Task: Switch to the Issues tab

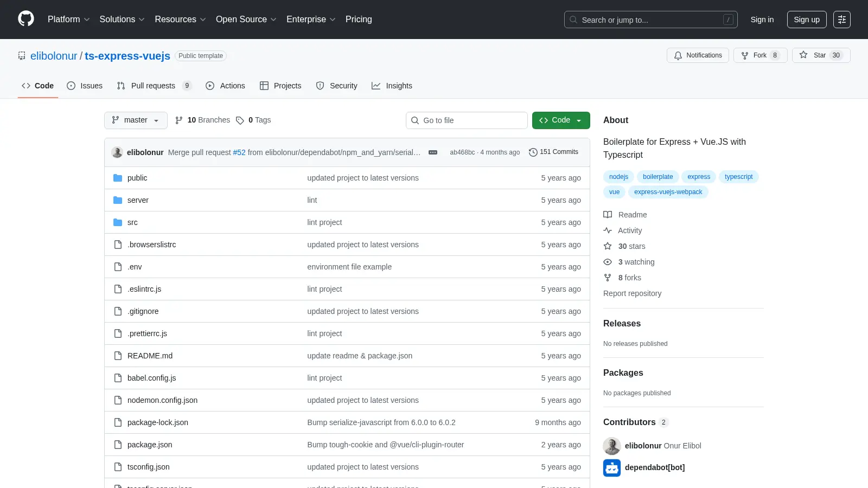Action: [x=85, y=86]
